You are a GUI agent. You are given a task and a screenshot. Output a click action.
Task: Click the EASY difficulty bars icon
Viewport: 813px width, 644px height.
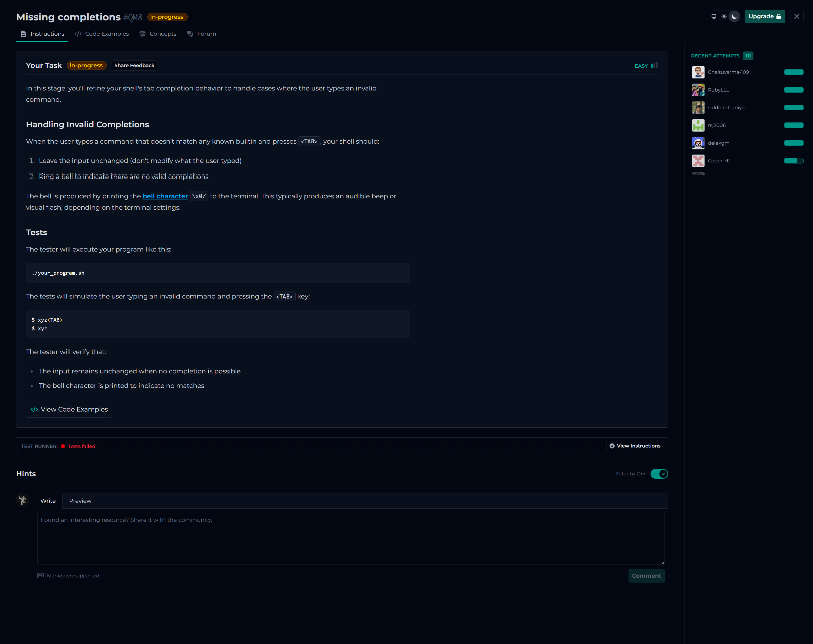pos(654,65)
